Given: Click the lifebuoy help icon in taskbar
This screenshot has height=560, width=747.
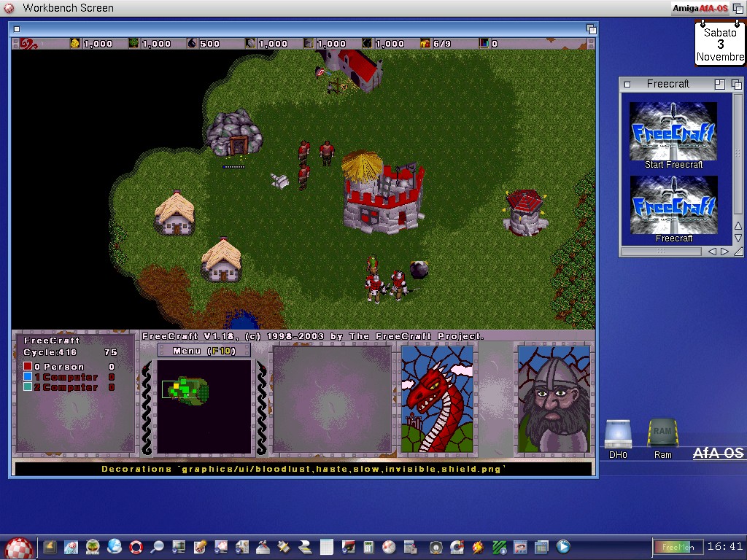Looking at the screenshot, I should pos(136,547).
